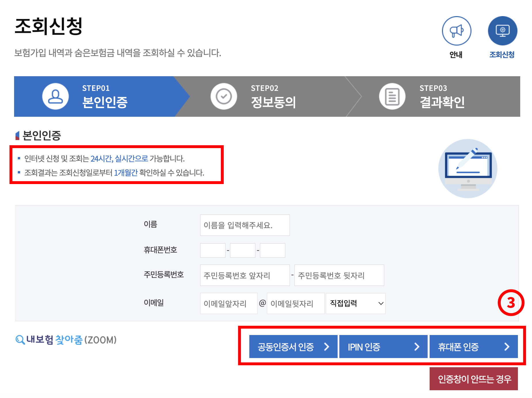Choose IPIN 인증 button
Screen dimensions: 532x398
383,347
